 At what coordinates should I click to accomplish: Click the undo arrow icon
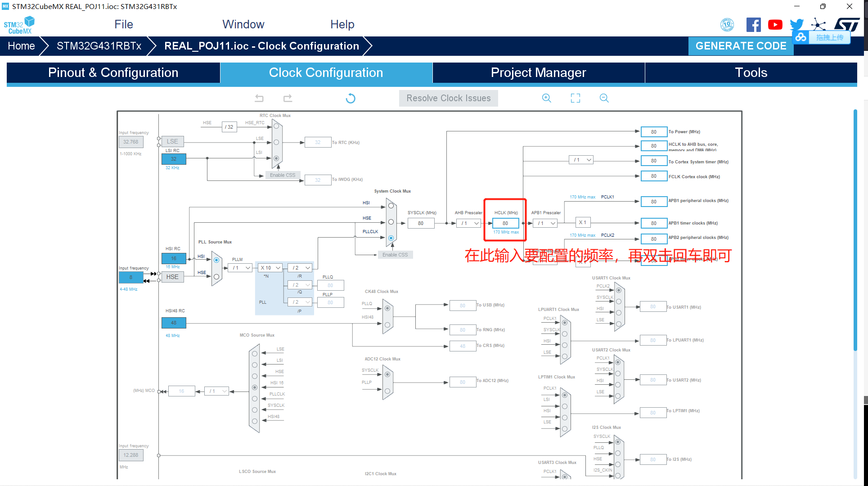[259, 98]
